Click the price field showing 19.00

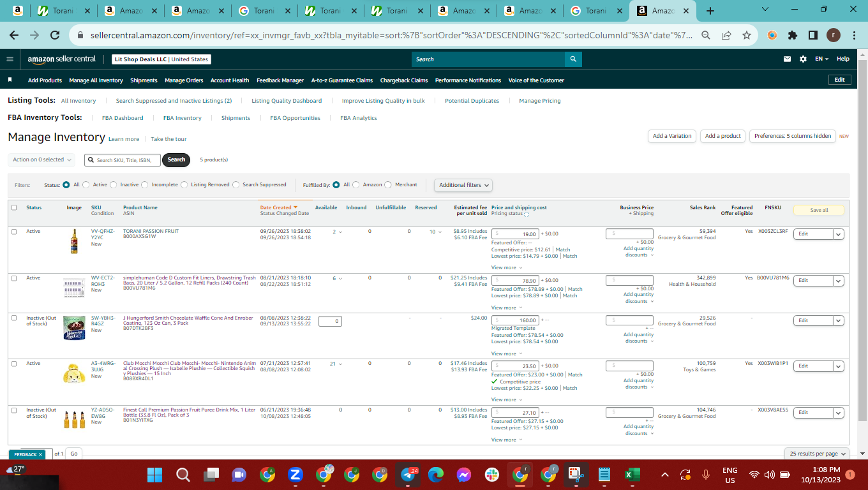point(516,234)
